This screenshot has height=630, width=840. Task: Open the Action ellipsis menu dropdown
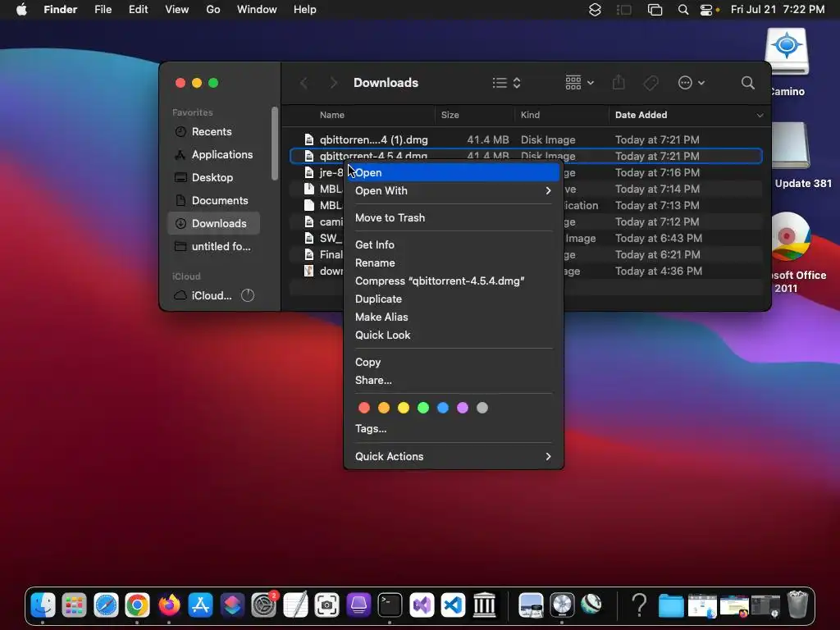click(691, 83)
